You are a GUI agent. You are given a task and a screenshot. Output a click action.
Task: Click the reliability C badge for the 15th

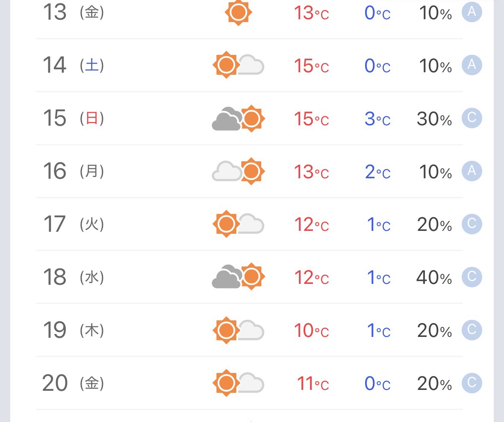(472, 118)
